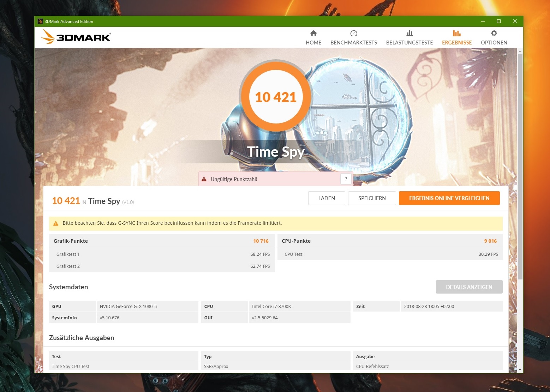Click the LADEN button
This screenshot has width=550, height=392.
[x=327, y=198]
